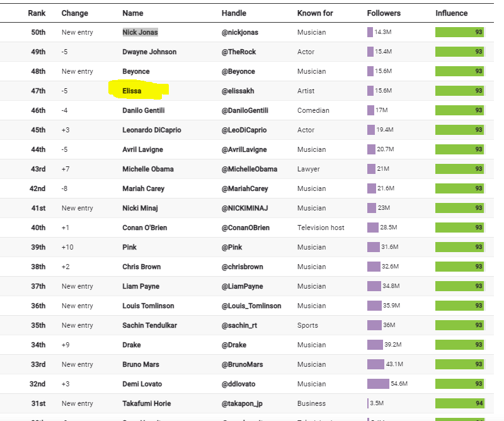Select the 43rd rank cell
504x421 pixels.
(38, 169)
